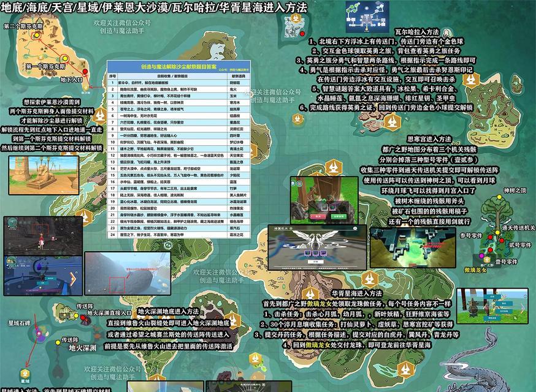
Task: Click the table title 创造与魔法解除沙尘献祭题目答案
Action: tap(179, 67)
